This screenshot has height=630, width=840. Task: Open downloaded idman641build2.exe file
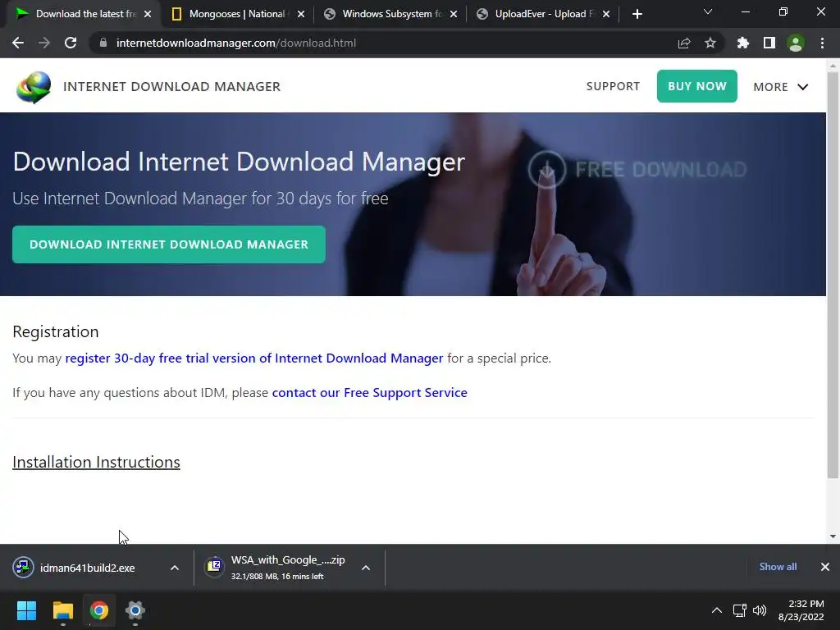pyautogui.click(x=87, y=568)
